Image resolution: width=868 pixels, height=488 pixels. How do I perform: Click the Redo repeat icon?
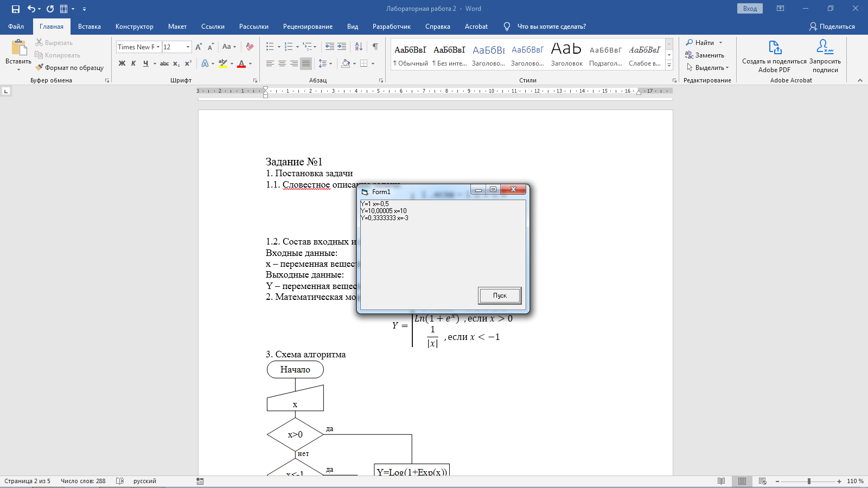tap(50, 9)
